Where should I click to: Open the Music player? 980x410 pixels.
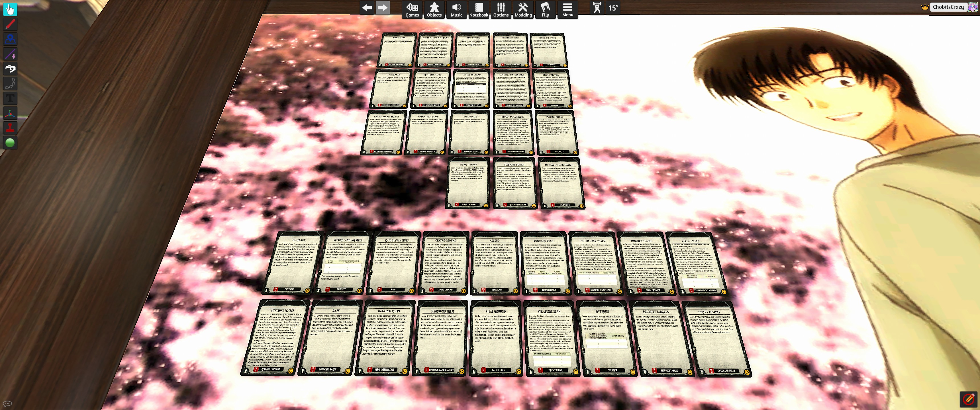(x=456, y=9)
